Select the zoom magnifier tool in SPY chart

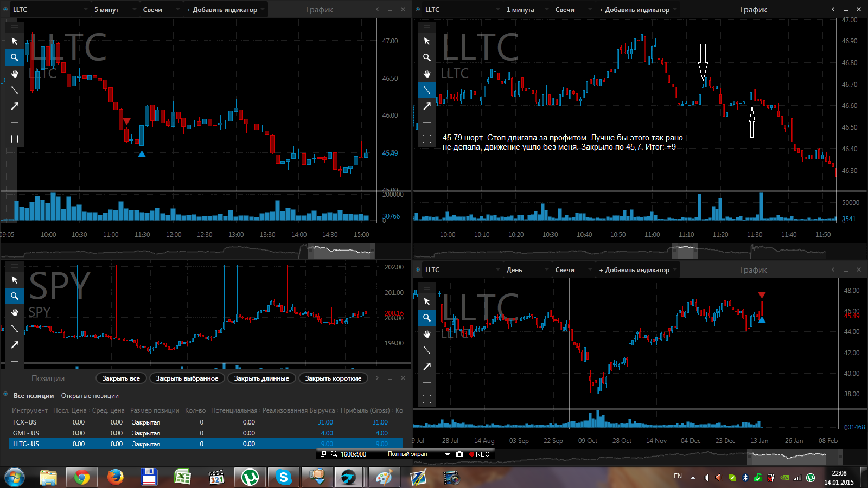(x=15, y=296)
